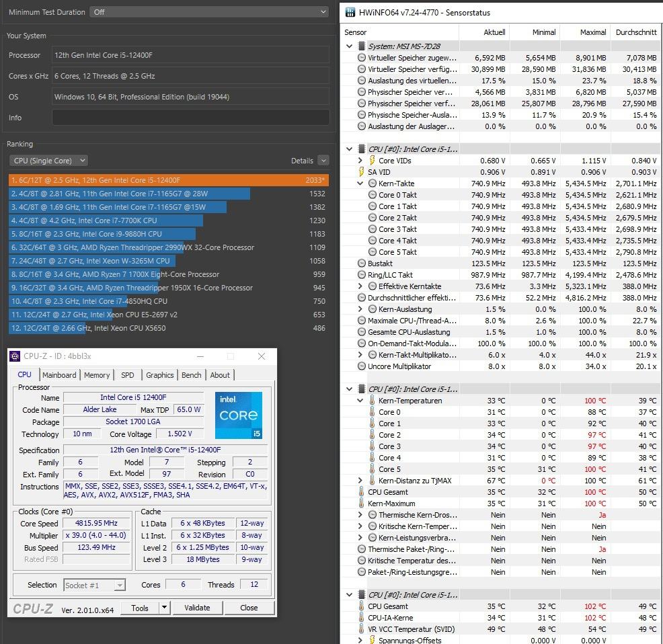Open the Tools dropdown arrow in CPU-Z
The image size is (663, 644).
[x=164, y=608]
